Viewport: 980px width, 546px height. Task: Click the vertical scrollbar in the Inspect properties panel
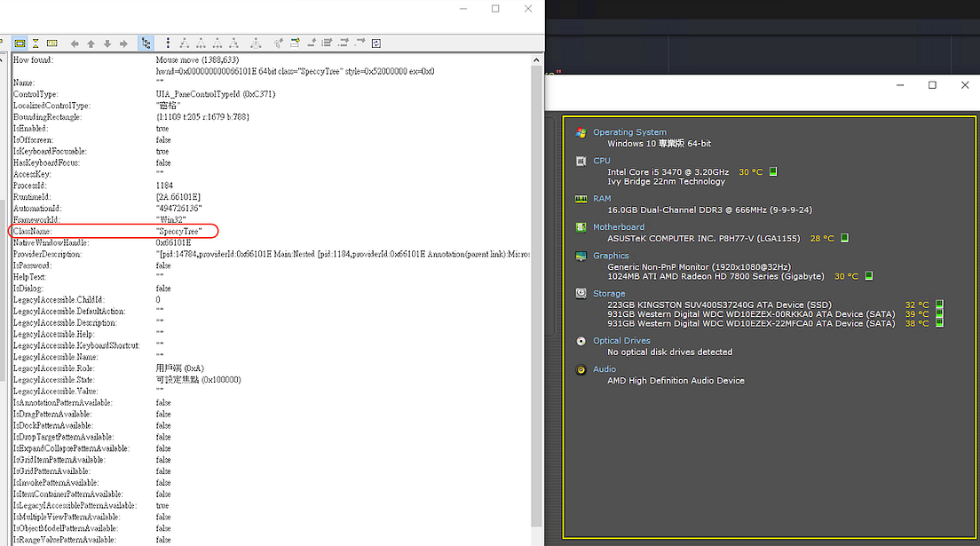(x=537, y=266)
